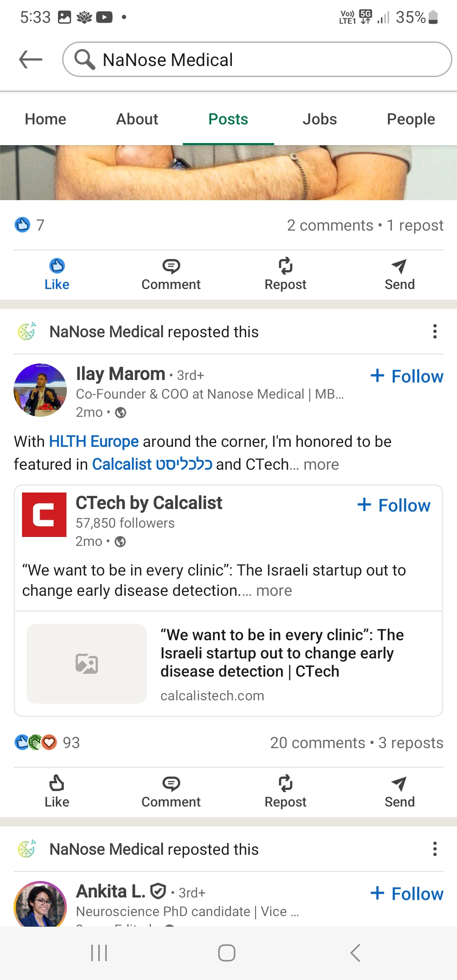Open the calcalistech.com article preview thumbnail
Image resolution: width=457 pixels, height=980 pixels.
coord(87,663)
